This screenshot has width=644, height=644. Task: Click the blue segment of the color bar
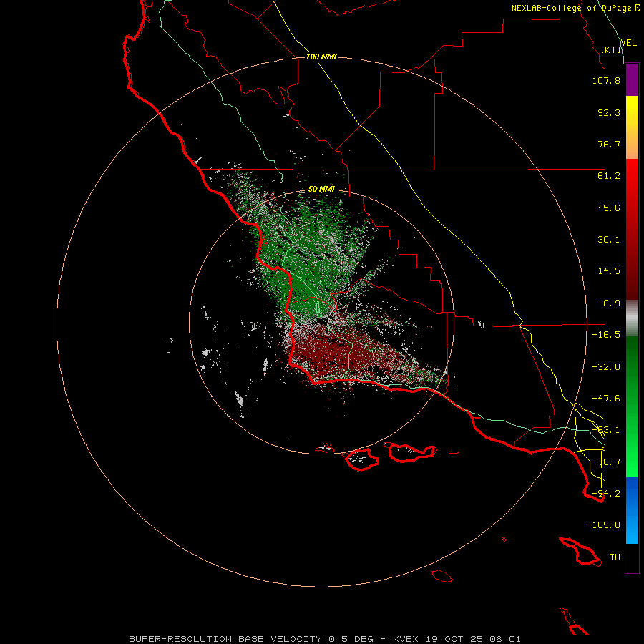coord(632,510)
